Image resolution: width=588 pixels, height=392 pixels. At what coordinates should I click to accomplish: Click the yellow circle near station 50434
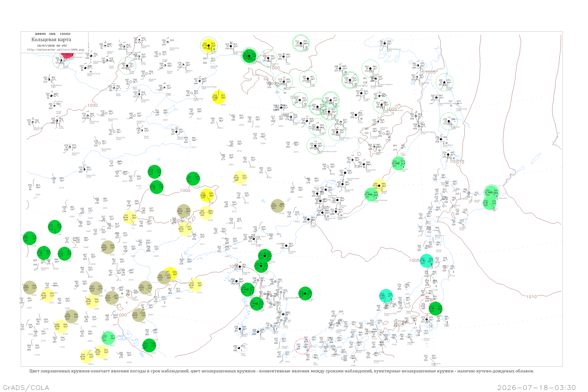point(219,97)
